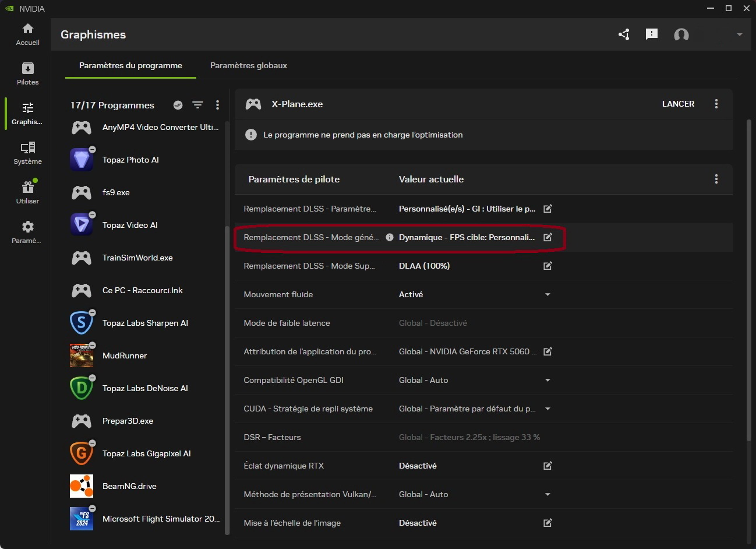The height and width of the screenshot is (549, 756).
Task: Open the Utiliser rewards section
Action: click(27, 193)
